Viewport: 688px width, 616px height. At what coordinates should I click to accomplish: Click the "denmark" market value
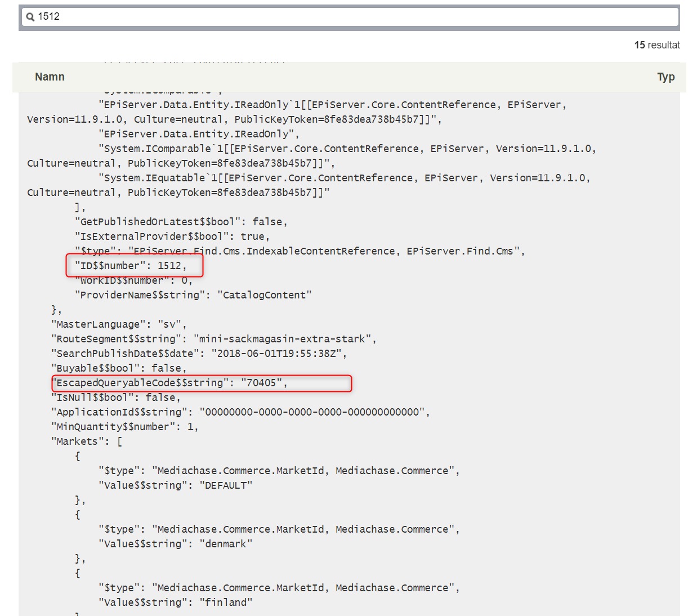click(226, 544)
